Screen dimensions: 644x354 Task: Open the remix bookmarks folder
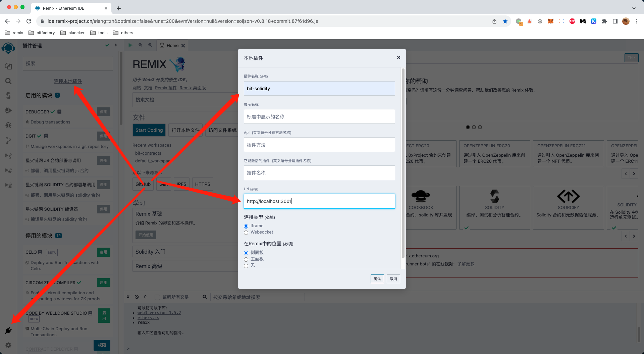(14, 33)
